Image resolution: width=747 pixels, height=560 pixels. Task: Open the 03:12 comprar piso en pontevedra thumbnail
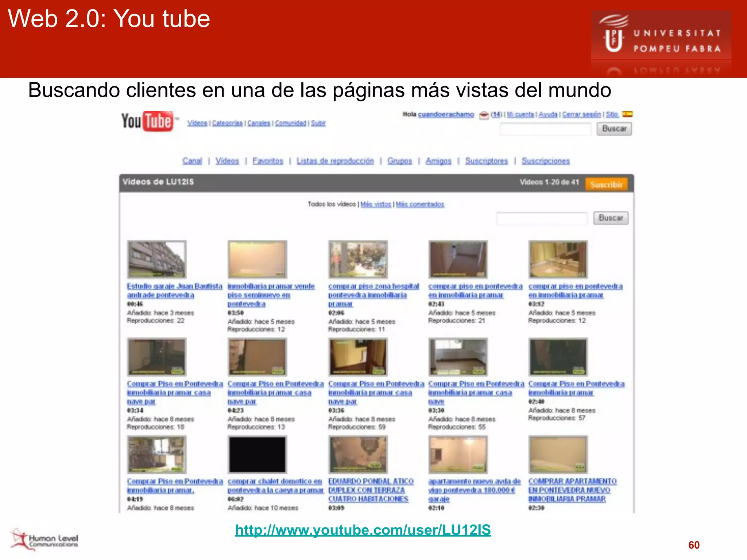tap(558, 259)
